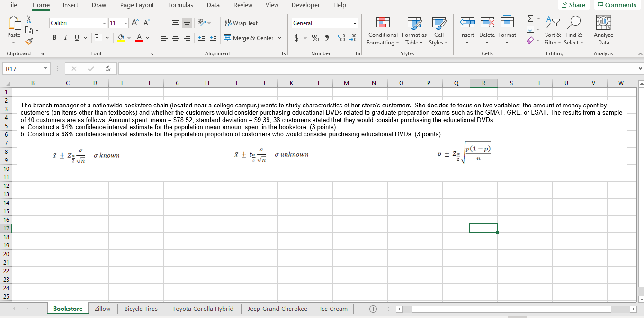Select the Bold formatting icon
The image size is (644, 318).
click(54, 38)
